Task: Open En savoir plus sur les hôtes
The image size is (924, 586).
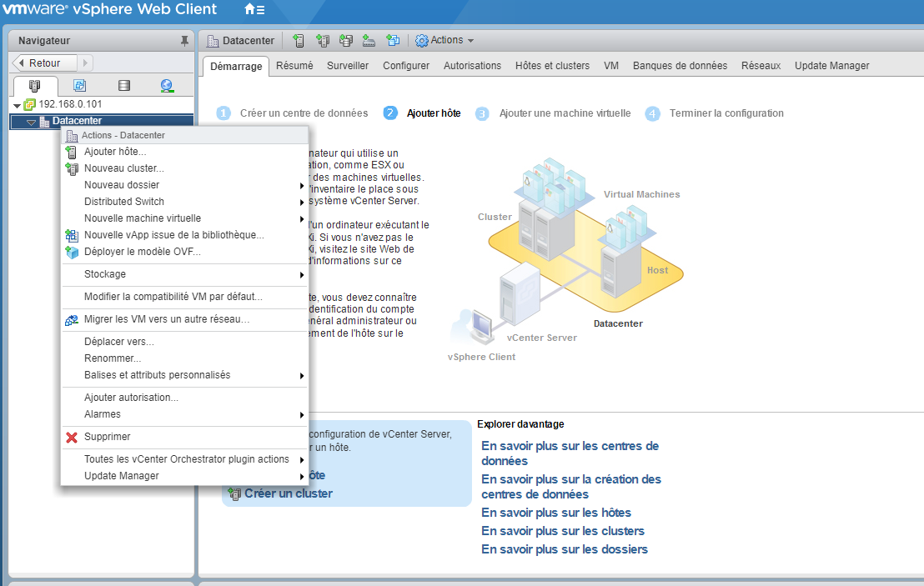Action: point(555,513)
